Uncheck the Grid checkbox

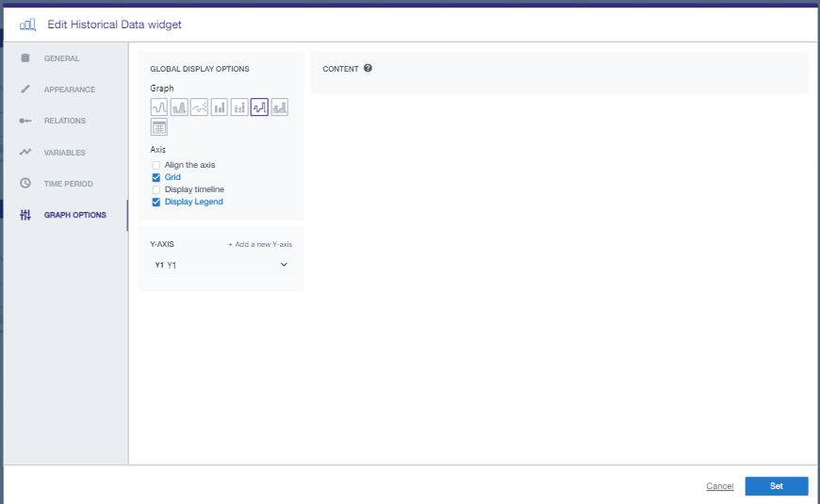coord(156,177)
